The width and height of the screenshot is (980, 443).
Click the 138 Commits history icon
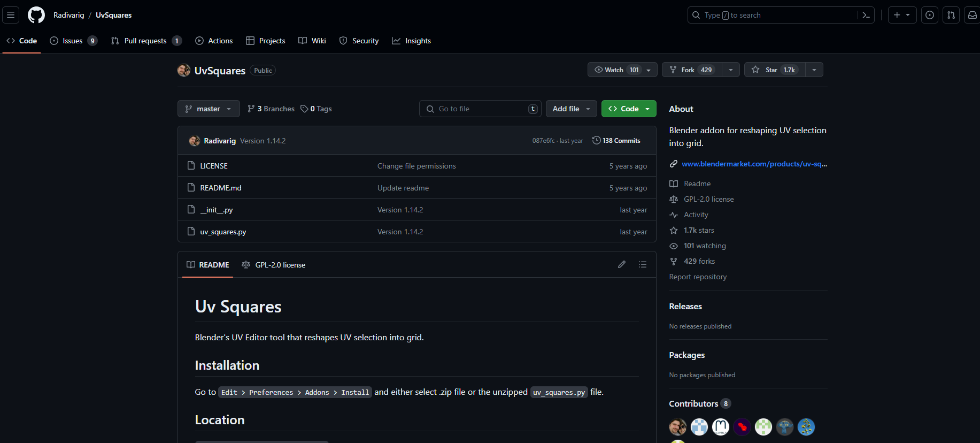(x=596, y=140)
